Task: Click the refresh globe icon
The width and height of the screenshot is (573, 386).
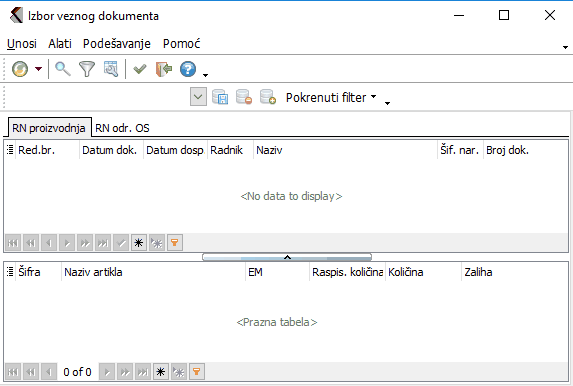Action: 20,69
